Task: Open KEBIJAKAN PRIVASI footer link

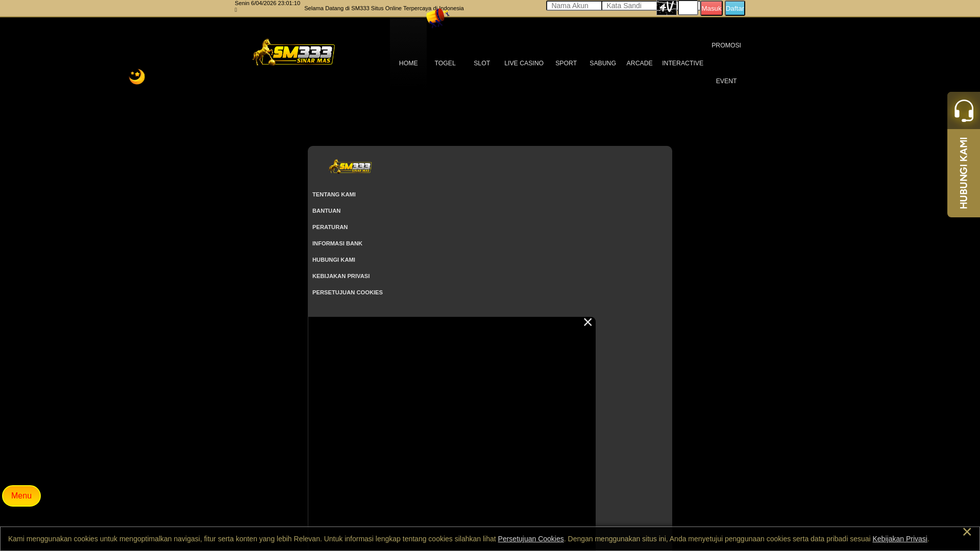Action: pos(341,276)
